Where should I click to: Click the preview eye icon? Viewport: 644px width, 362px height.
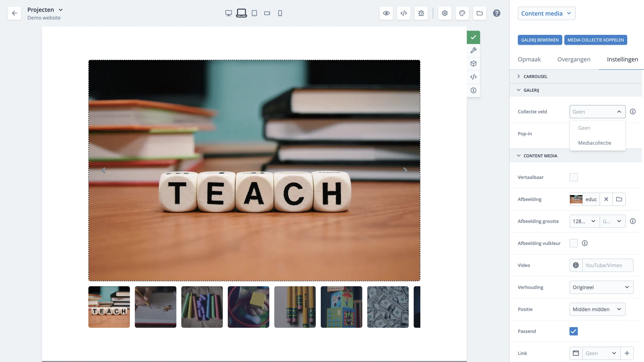[386, 13]
